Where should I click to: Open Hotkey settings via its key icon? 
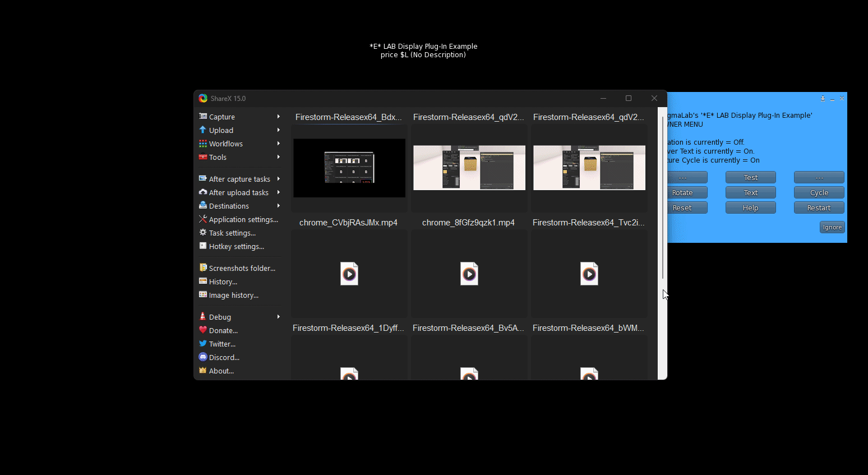pyautogui.click(x=203, y=246)
